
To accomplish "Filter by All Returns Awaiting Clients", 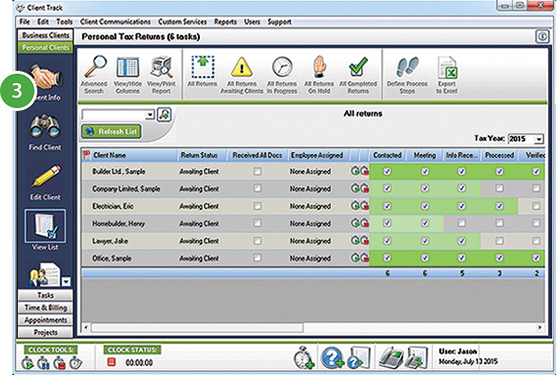I will tap(242, 67).
